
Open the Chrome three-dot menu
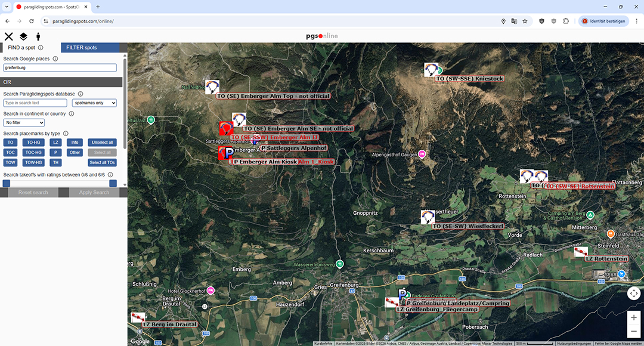click(x=636, y=21)
